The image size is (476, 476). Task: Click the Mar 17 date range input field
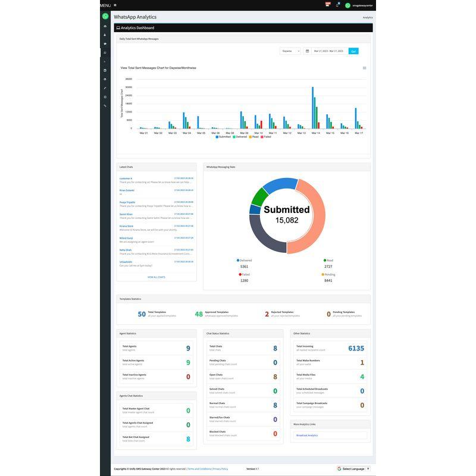(330, 51)
